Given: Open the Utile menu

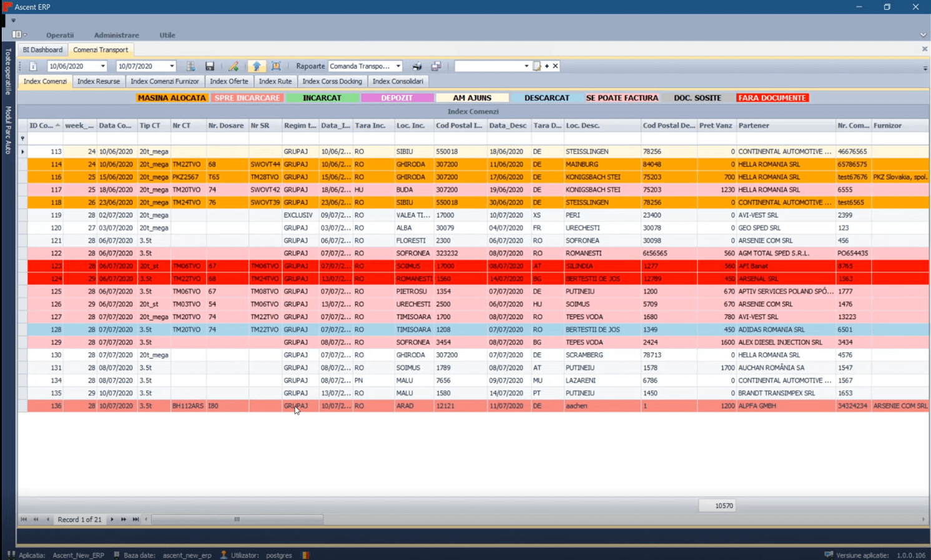Looking at the screenshot, I should click(167, 35).
